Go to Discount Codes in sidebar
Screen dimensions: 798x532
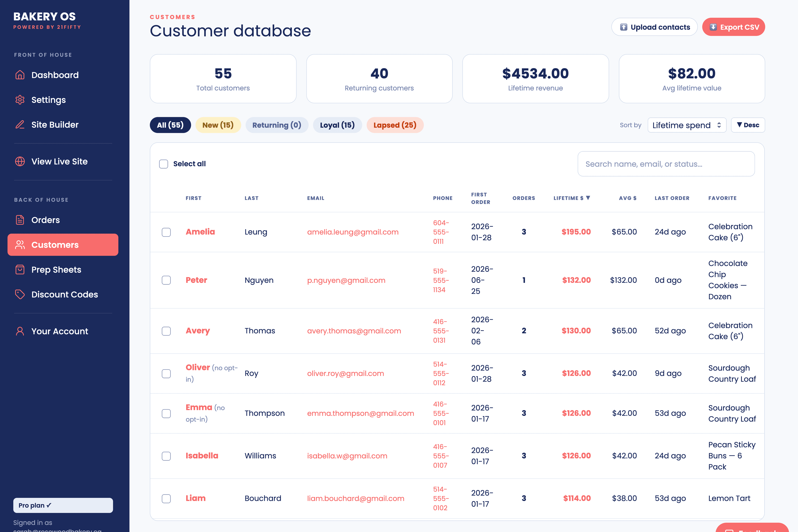coord(63,294)
